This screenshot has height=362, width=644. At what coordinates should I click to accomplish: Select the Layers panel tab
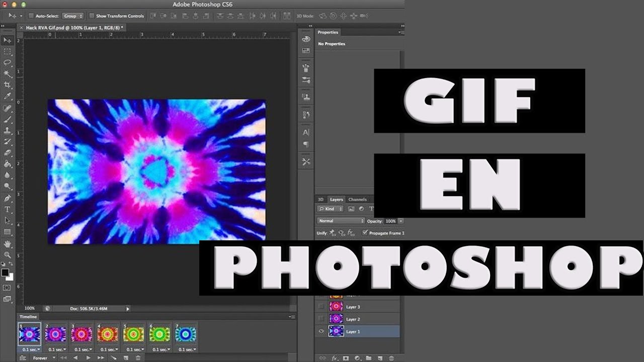(336, 200)
